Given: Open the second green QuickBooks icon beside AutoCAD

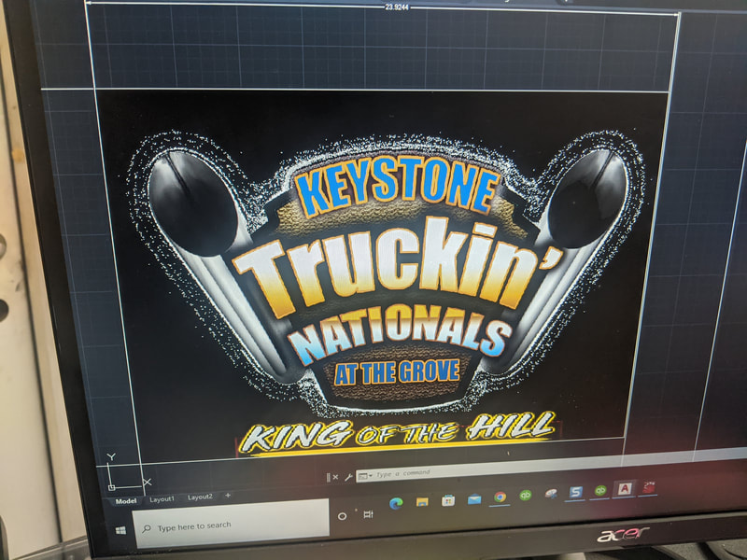Looking at the screenshot, I should click(x=600, y=491).
